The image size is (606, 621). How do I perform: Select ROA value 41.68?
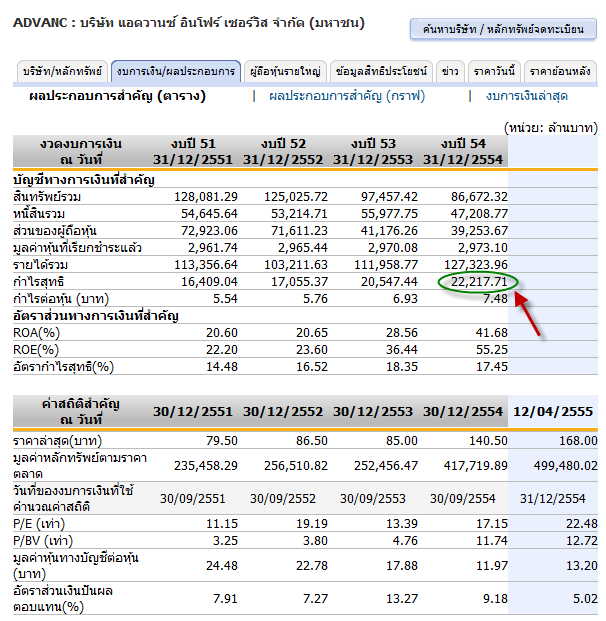(492, 333)
